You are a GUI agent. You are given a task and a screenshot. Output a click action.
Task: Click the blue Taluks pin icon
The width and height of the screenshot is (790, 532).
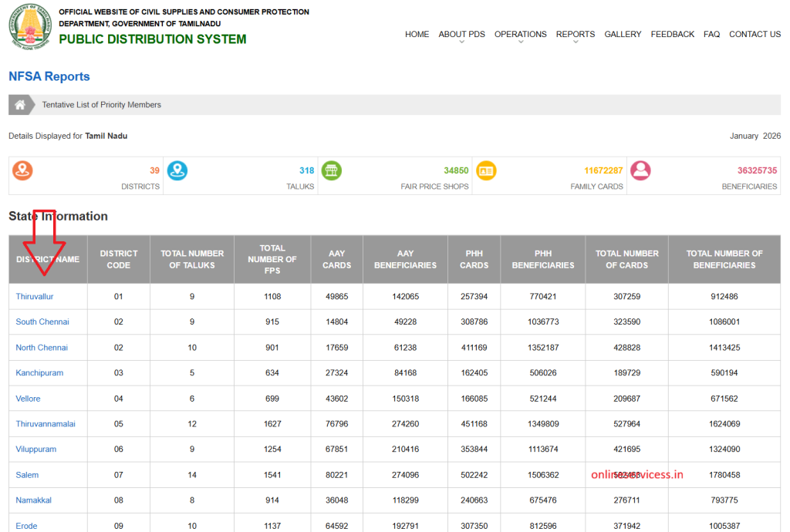click(177, 171)
